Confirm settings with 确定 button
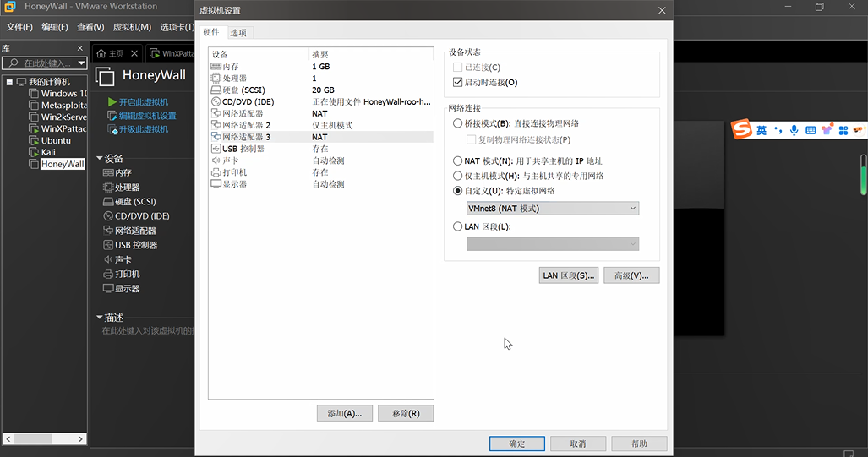 coord(517,443)
